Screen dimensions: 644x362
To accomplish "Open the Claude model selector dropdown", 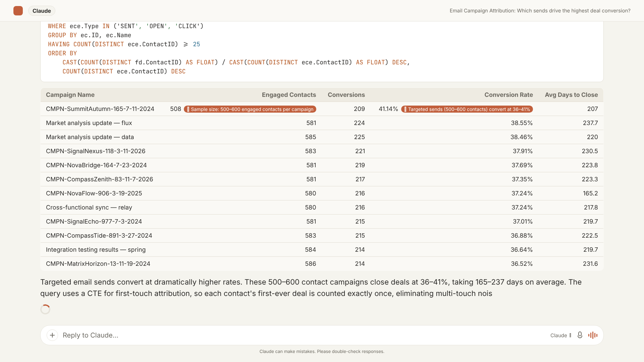I will 561,335.
